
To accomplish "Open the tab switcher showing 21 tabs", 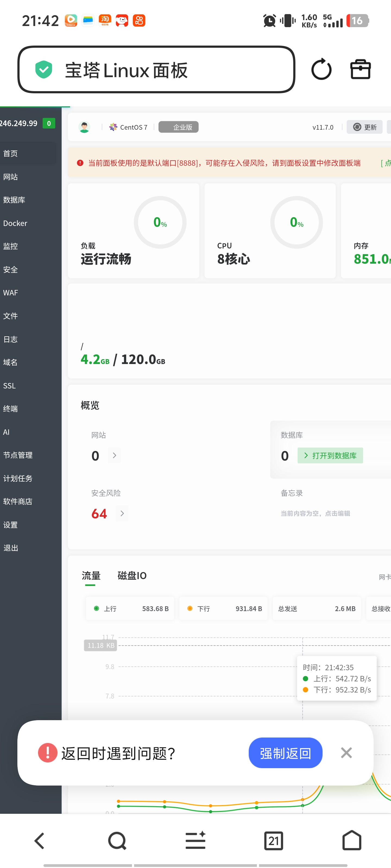I will 274,841.
